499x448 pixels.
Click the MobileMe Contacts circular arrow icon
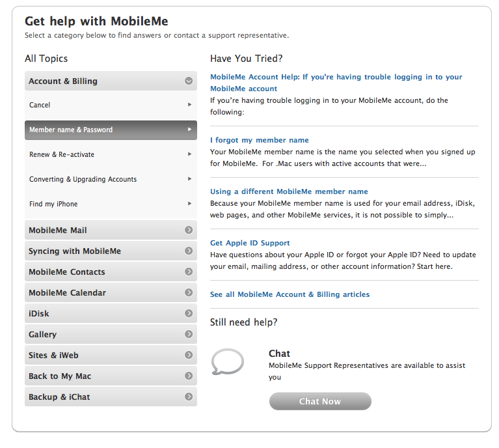point(189,272)
